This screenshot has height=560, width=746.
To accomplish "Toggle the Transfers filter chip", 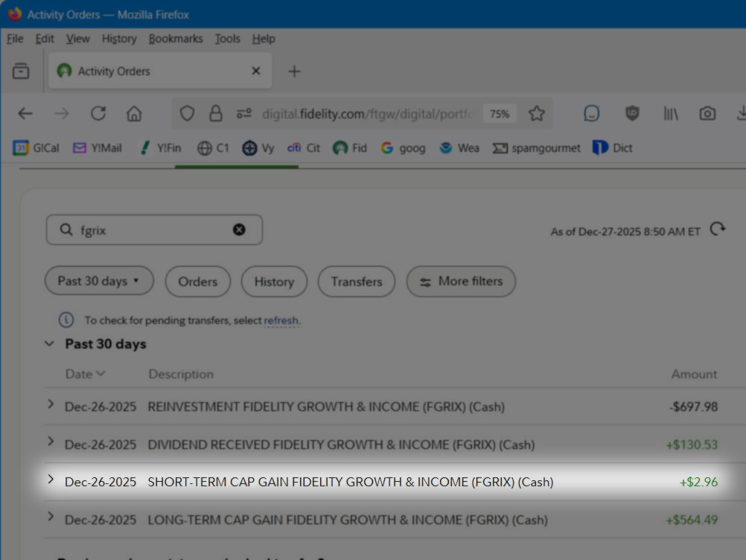I will pos(357,281).
